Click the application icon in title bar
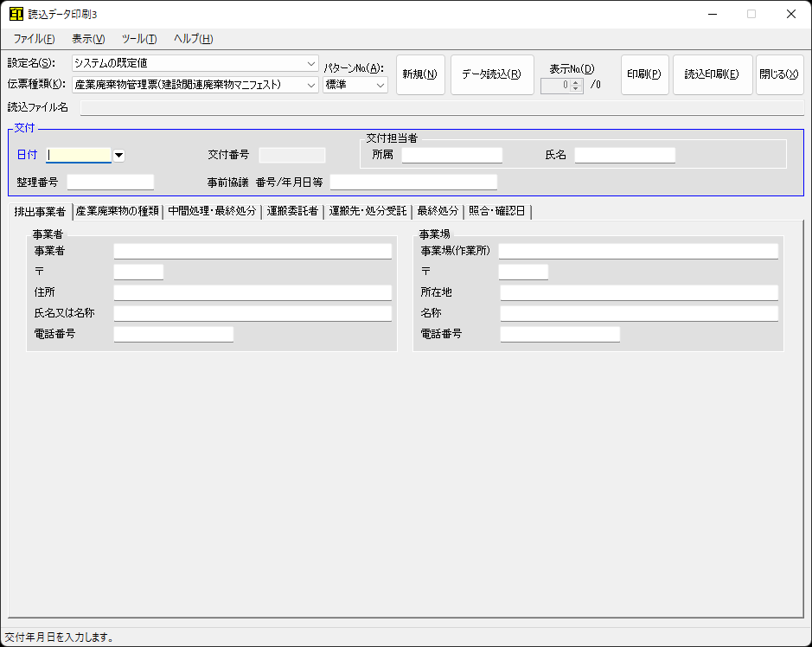 (x=16, y=14)
